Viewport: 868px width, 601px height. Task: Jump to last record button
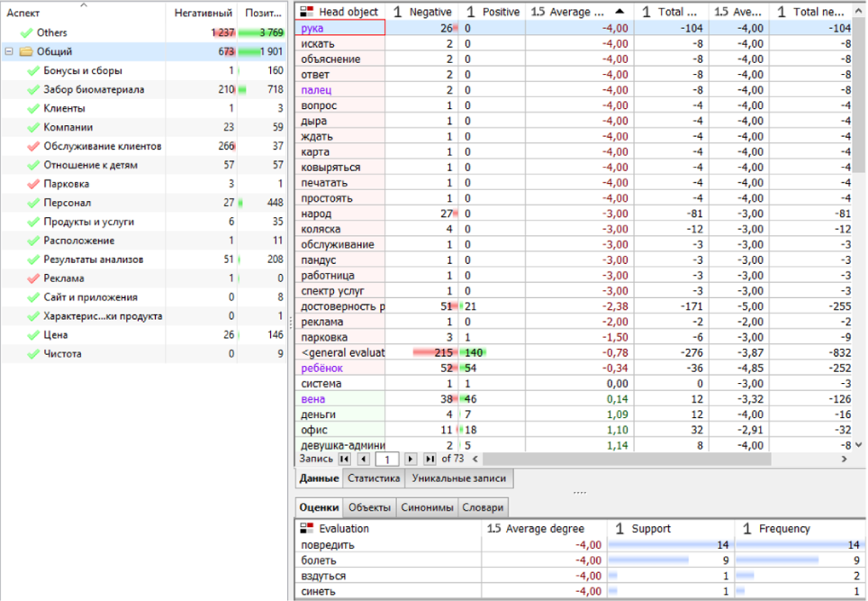429,460
